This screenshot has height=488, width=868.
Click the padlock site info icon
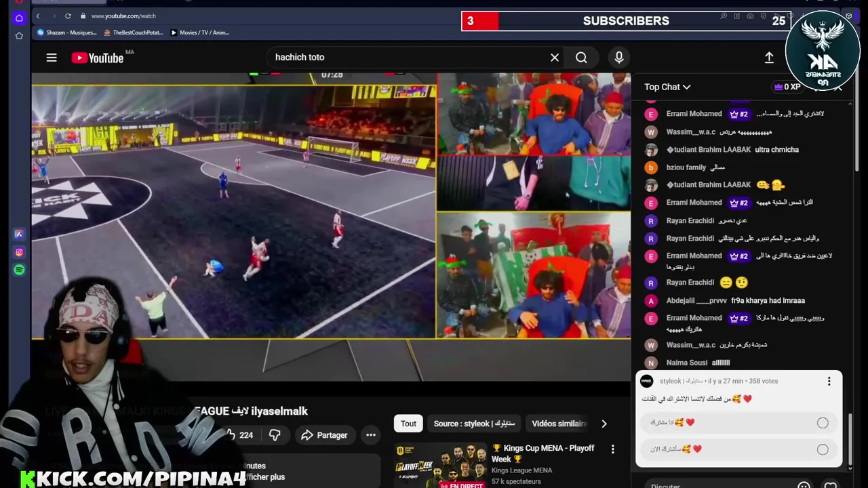pyautogui.click(x=83, y=16)
